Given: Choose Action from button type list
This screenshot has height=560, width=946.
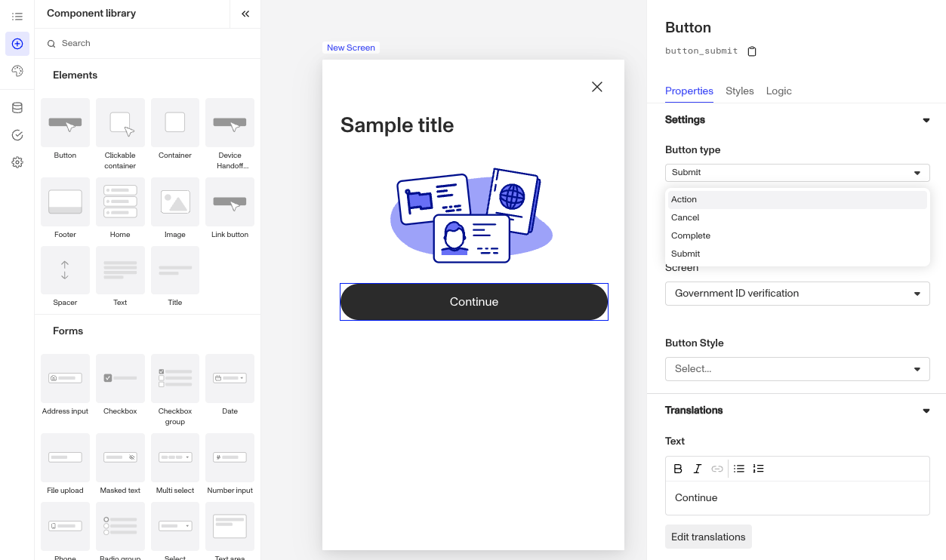Looking at the screenshot, I should click(x=797, y=199).
